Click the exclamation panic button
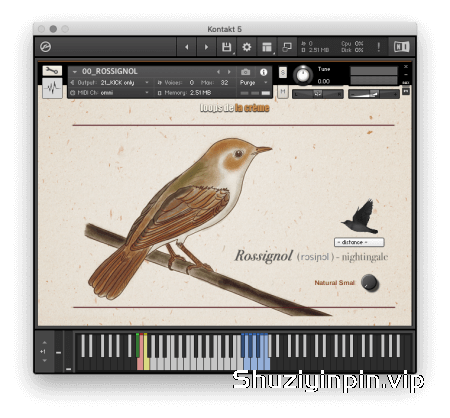The width and height of the screenshot is (450, 418). click(x=379, y=47)
